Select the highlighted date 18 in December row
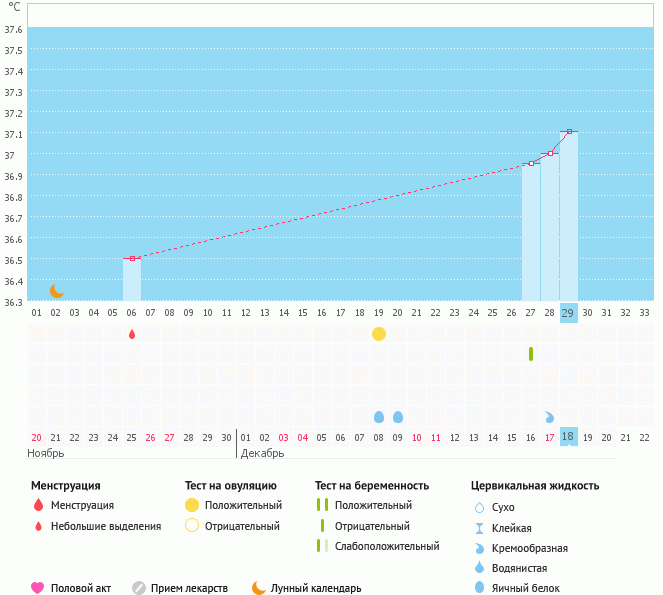Image resolution: width=663 pixels, height=595 pixels. click(x=568, y=437)
